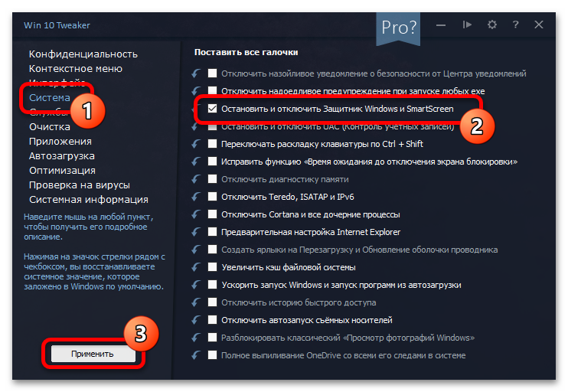Open help question mark icon
Screen dimensions: 568x392
pyautogui.click(x=515, y=24)
